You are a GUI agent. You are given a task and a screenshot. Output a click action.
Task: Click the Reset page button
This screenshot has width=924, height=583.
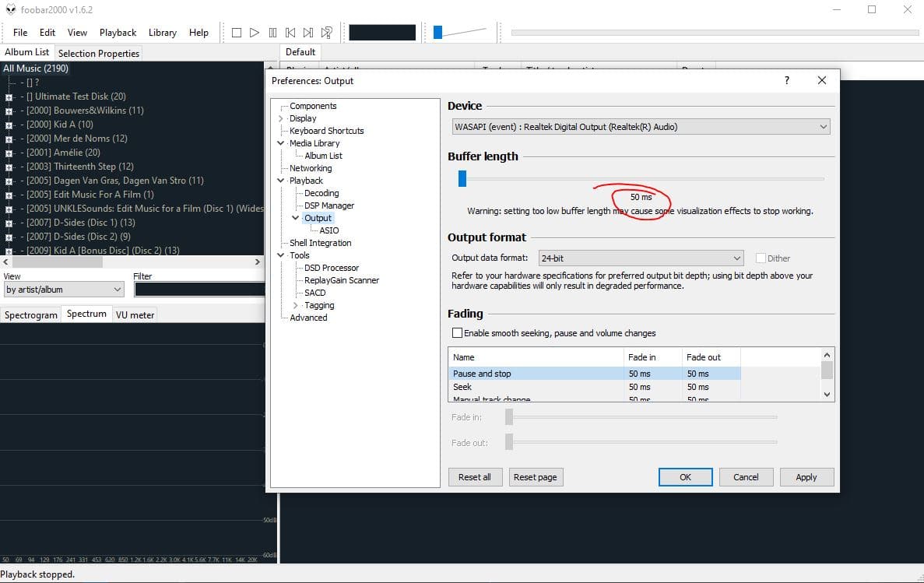[x=535, y=477]
